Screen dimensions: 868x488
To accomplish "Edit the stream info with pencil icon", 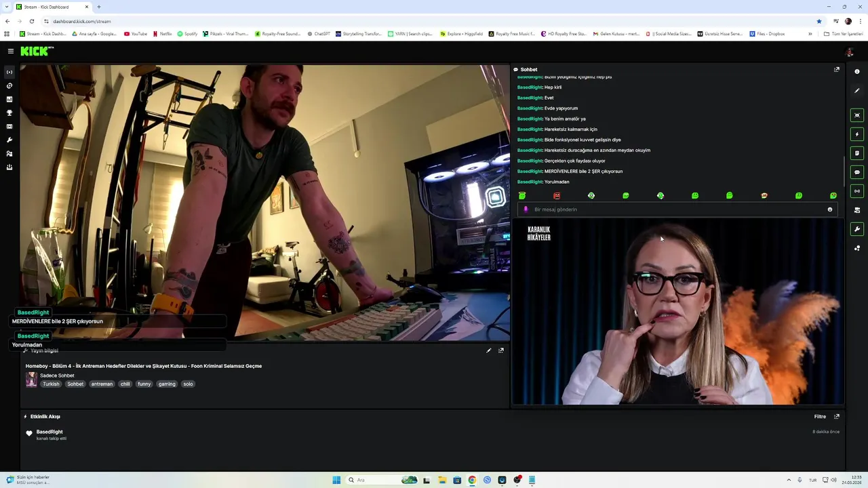I will click(489, 350).
